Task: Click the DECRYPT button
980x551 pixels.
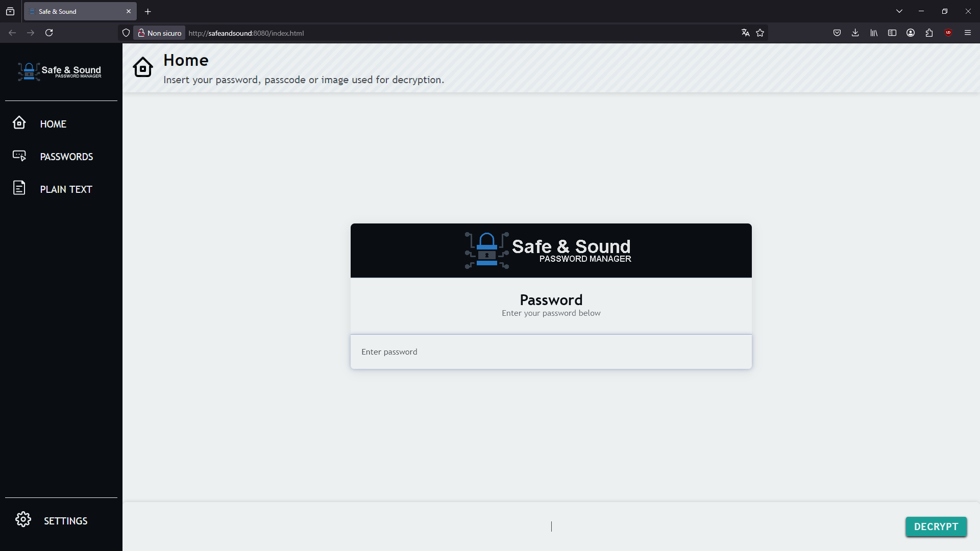Action: 936,527
